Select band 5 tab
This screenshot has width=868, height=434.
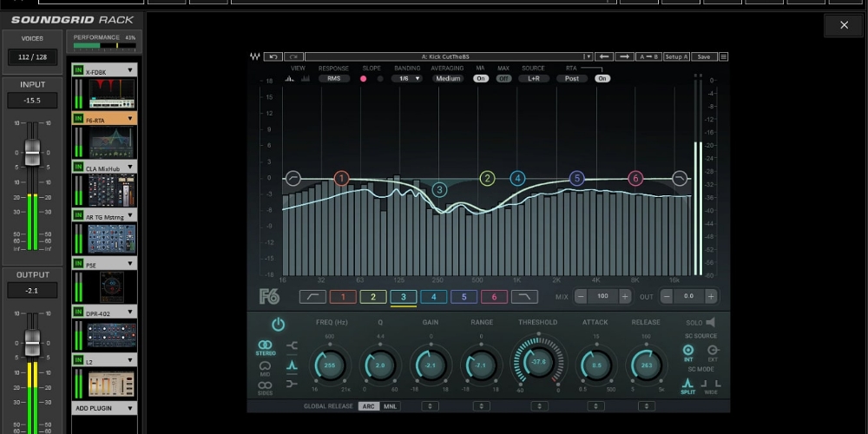tap(464, 297)
